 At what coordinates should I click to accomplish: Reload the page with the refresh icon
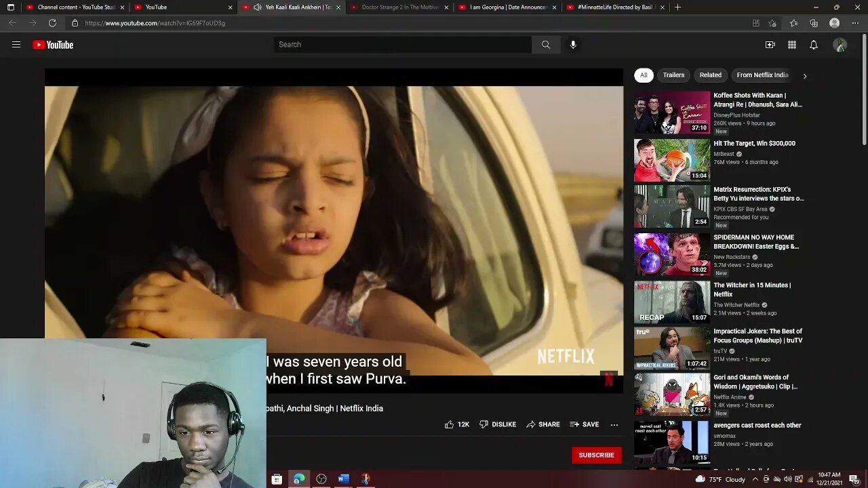[52, 23]
